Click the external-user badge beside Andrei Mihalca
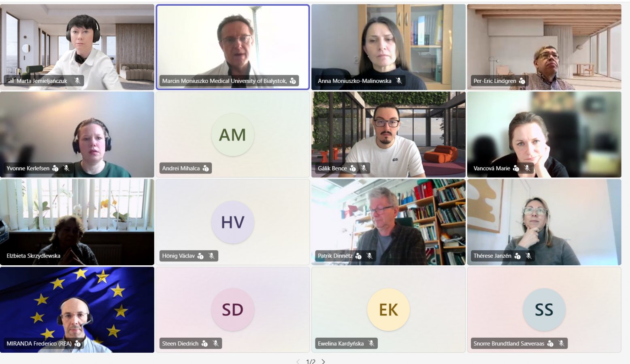The image size is (630, 364). [206, 168]
